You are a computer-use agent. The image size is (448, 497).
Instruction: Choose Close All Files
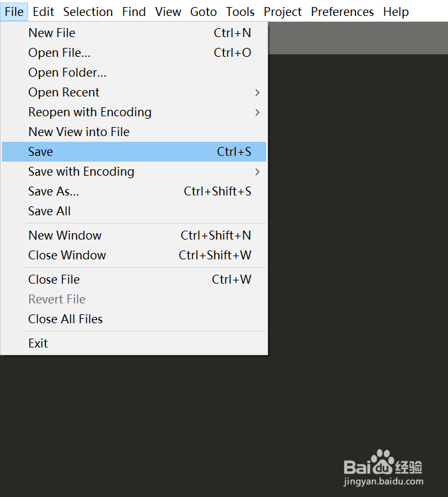click(65, 319)
